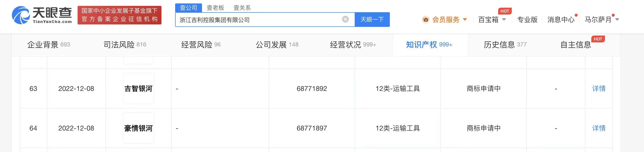Click the red 官方备案企业征信机构 banner
The height and width of the screenshot is (152, 644).
click(x=120, y=15)
